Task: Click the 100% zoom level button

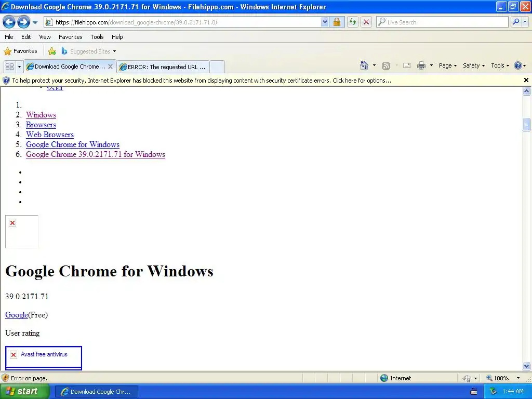Action: tap(498, 378)
